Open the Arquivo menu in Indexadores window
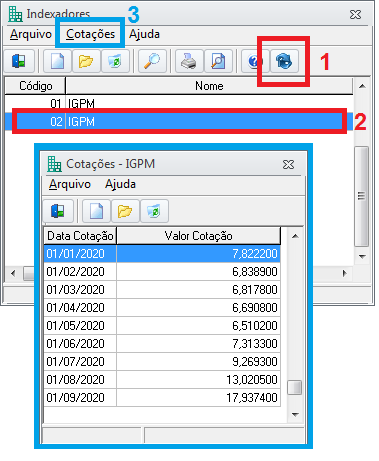Image resolution: width=379 pixels, height=461 pixels. coord(31,34)
